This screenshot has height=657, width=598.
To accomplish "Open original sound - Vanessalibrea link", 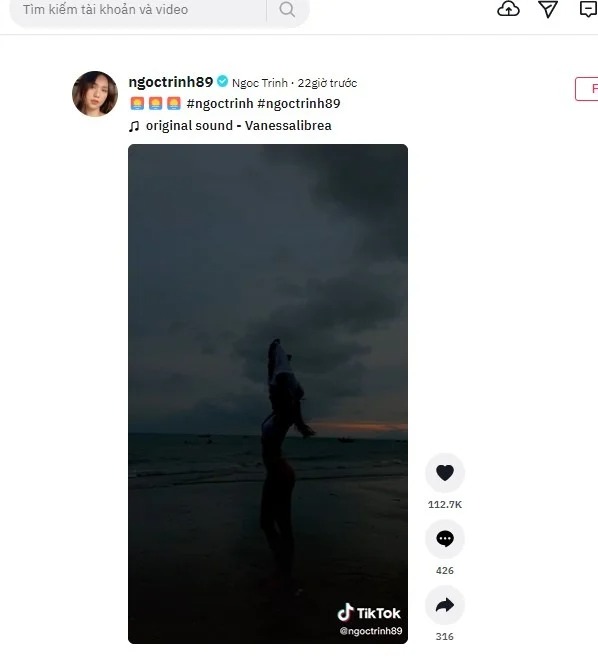I will pos(238,126).
